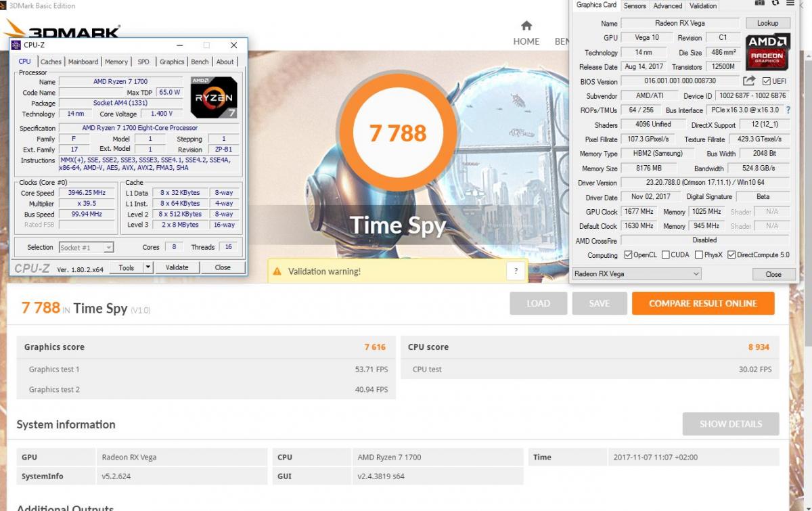Click the AMD Radeon Graphics logo in GPU-Z
The image size is (812, 511).
tap(767, 51)
